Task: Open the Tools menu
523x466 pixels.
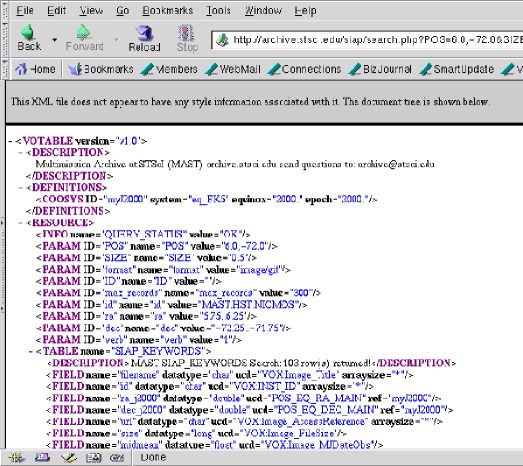Action: pos(218,11)
